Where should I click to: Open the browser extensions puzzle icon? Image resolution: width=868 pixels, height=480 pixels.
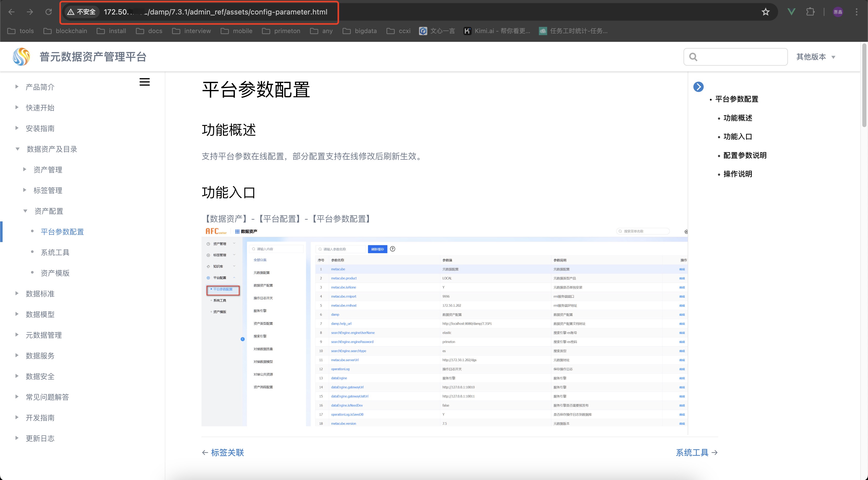pos(810,12)
